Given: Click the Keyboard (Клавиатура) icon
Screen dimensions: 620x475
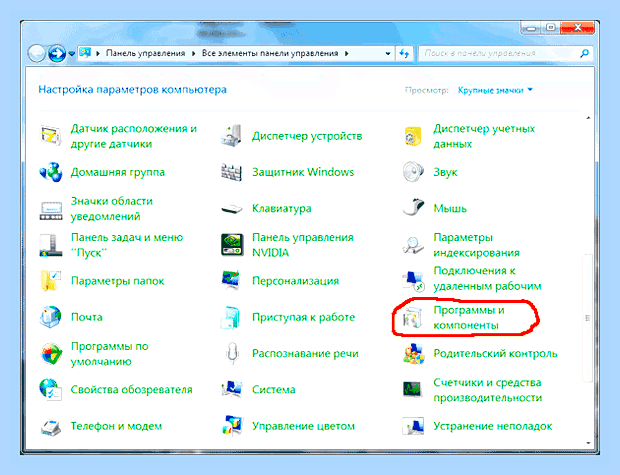Looking at the screenshot, I should [232, 208].
